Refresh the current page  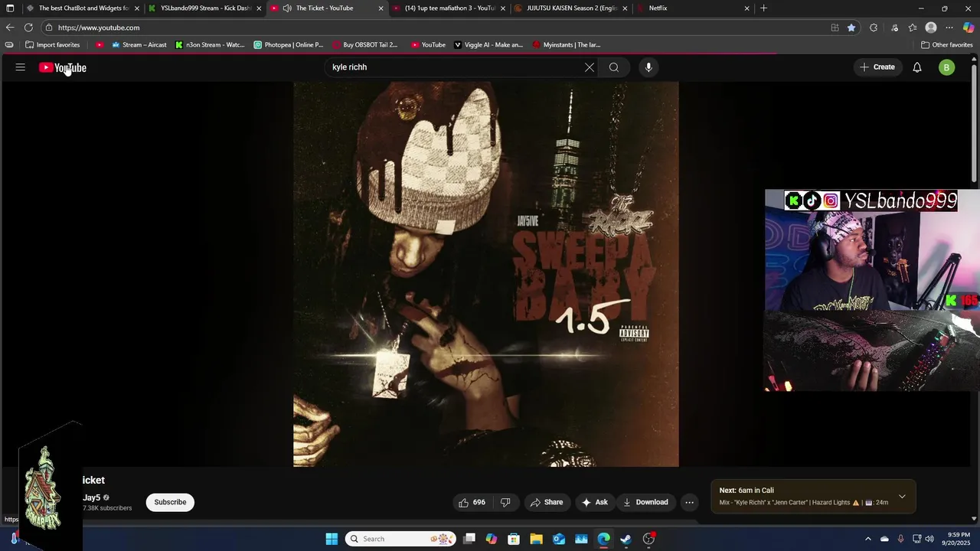[x=28, y=28]
